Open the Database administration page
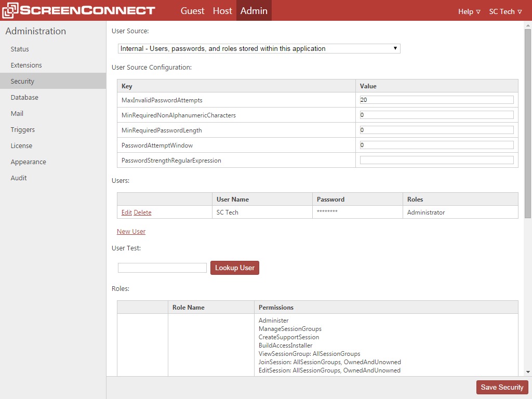Image resolution: width=532 pixels, height=399 pixels. [x=25, y=97]
